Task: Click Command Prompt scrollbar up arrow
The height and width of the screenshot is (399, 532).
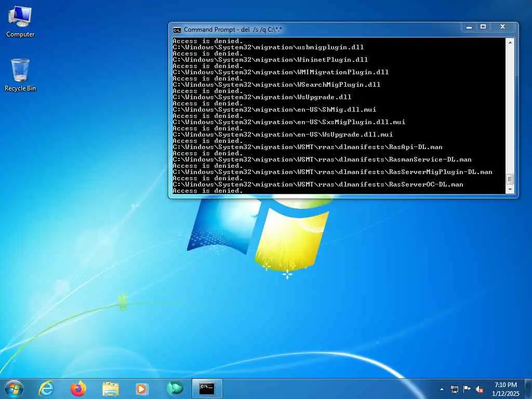Action: click(x=510, y=43)
